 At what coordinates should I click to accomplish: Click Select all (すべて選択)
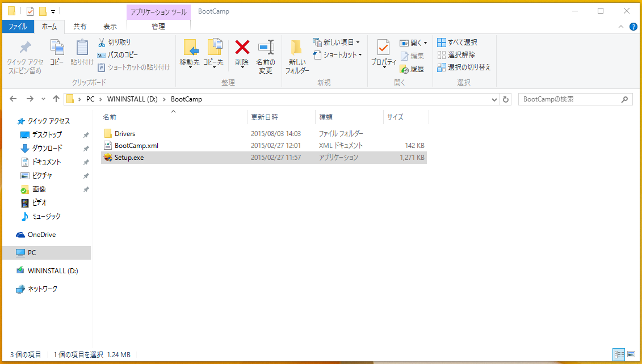[457, 42]
